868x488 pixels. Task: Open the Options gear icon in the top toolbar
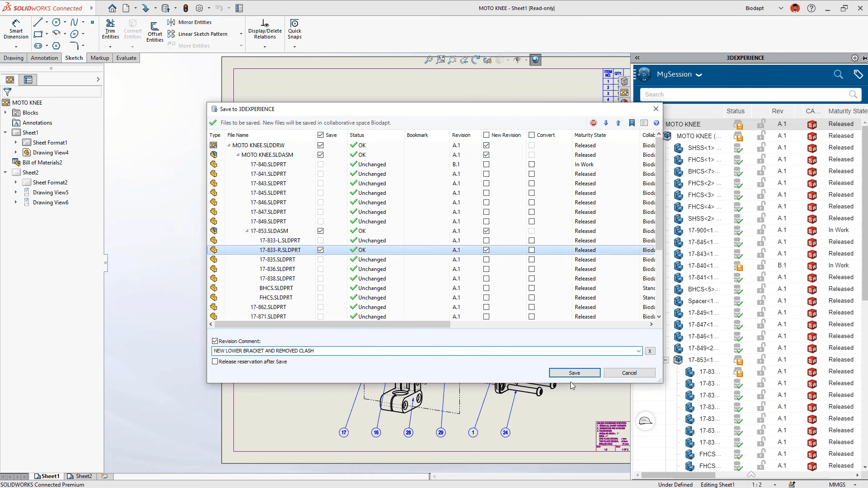point(199,8)
